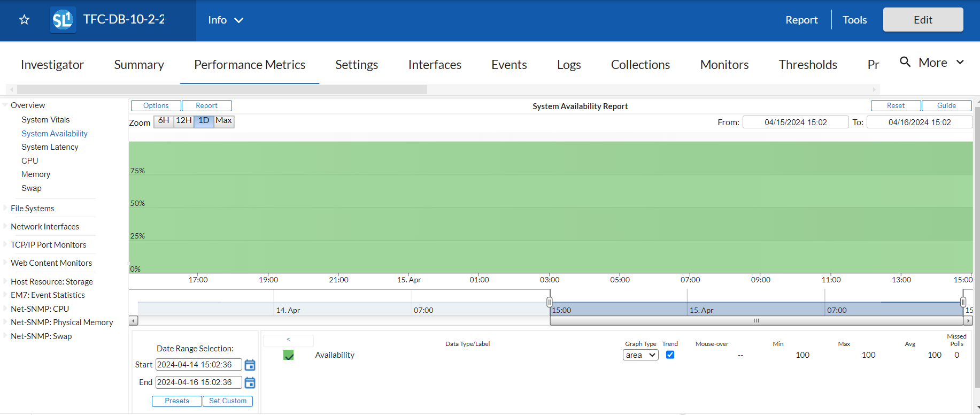The width and height of the screenshot is (980, 415).
Task: Open the Graph Type area dropdown
Action: point(640,355)
